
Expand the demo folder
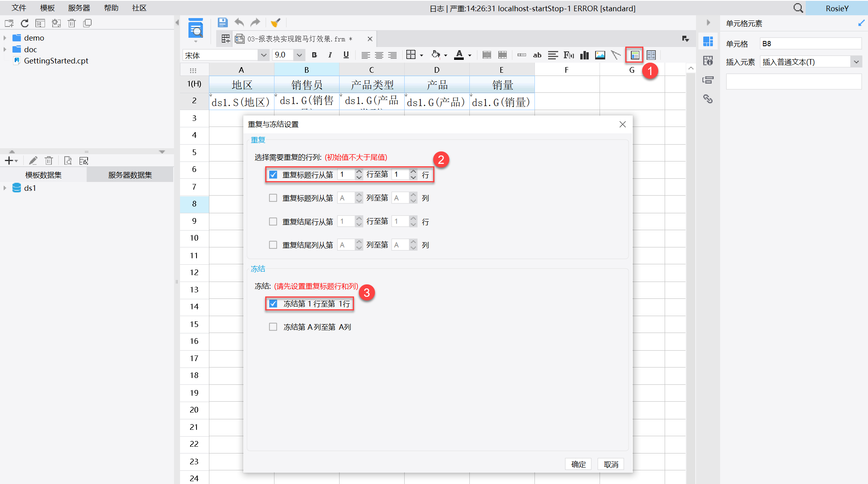click(x=5, y=38)
